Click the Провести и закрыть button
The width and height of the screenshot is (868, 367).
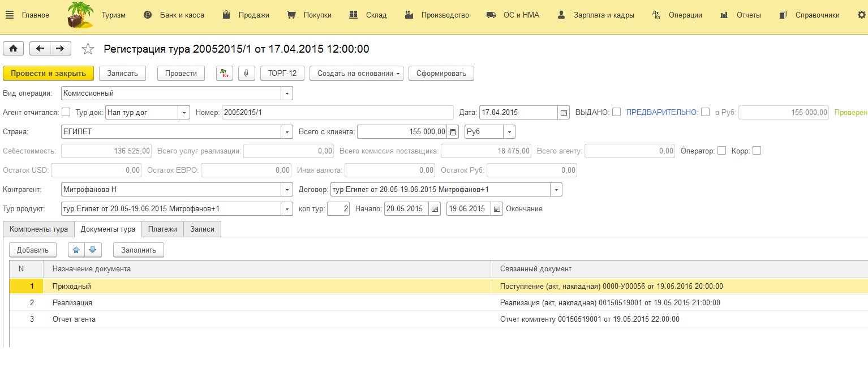coord(48,73)
